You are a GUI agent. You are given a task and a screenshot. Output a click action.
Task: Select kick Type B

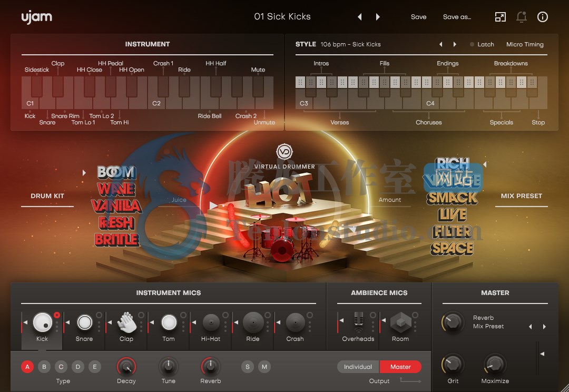point(44,367)
